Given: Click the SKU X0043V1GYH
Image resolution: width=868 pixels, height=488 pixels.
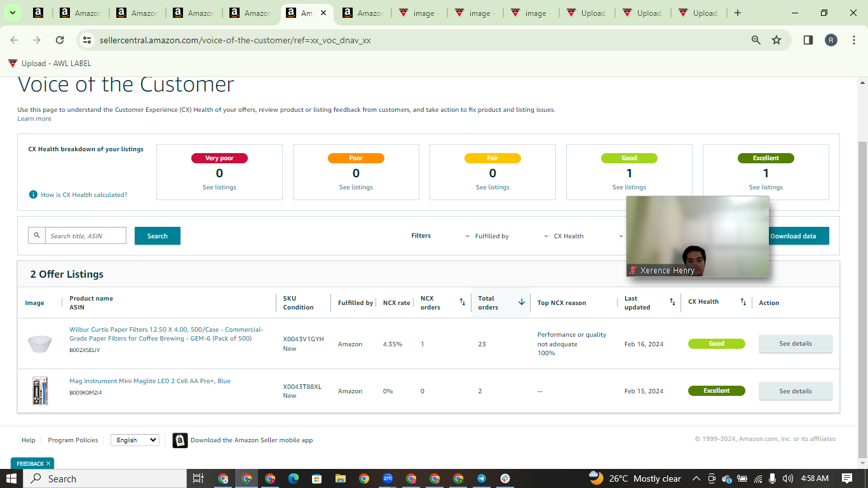Looking at the screenshot, I should click(x=304, y=339).
